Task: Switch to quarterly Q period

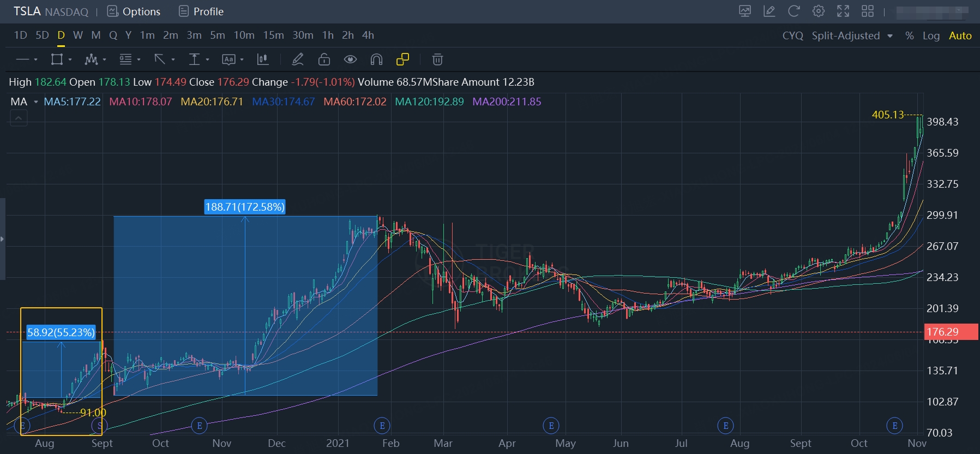Action: pyautogui.click(x=113, y=35)
